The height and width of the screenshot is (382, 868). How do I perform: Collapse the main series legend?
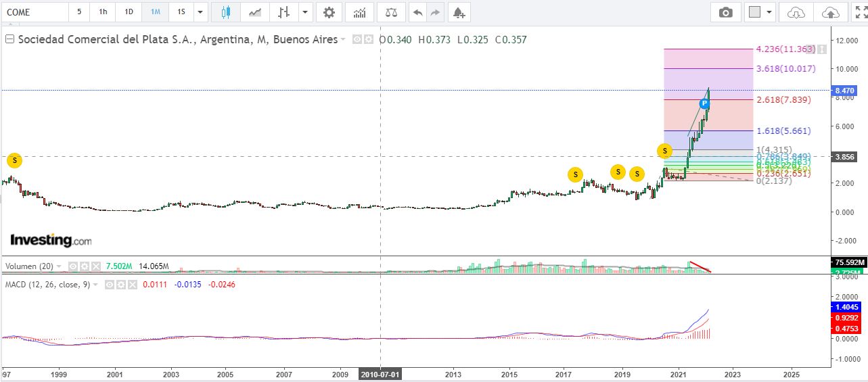[9, 39]
